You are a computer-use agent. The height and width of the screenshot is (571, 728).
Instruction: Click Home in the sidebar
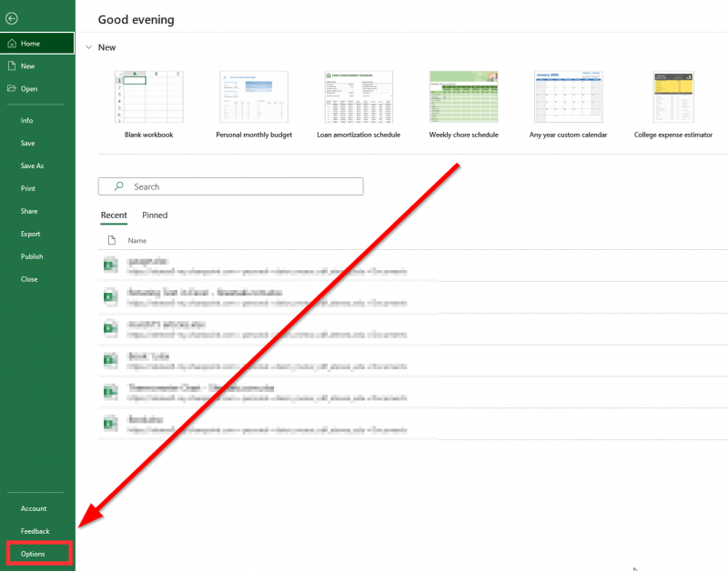[x=27, y=43]
